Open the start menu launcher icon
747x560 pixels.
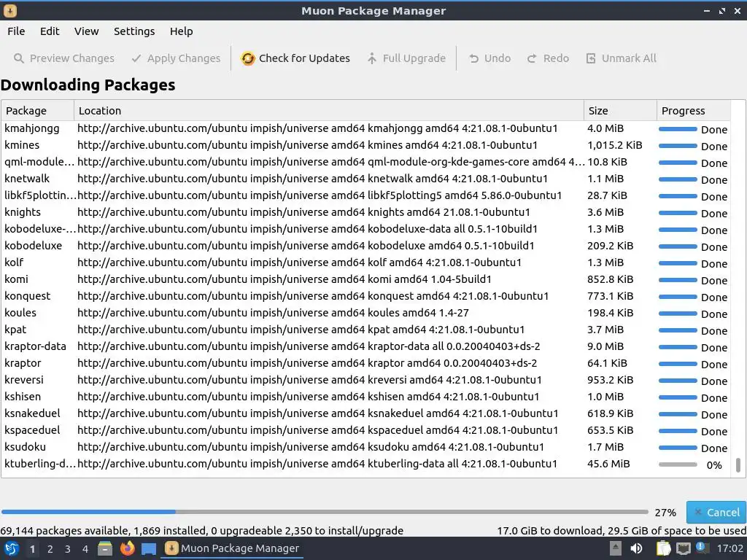coord(12,549)
